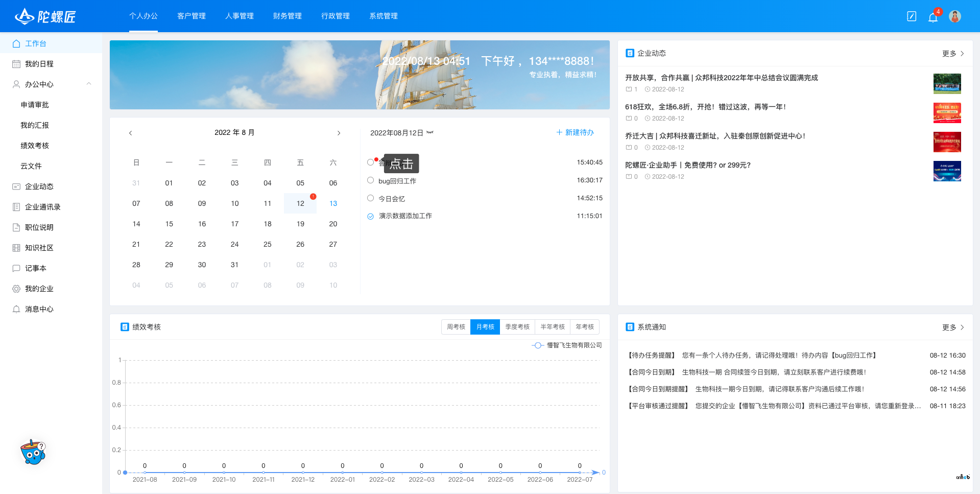Expand 更多 chevron in 企业动态 panel
The width and height of the screenshot is (980, 494).
(x=962, y=54)
